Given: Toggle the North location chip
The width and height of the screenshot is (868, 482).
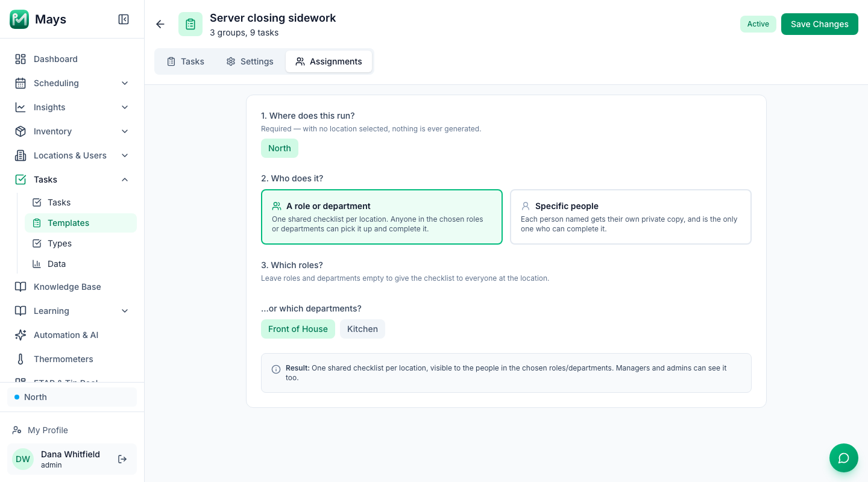Looking at the screenshot, I should pos(280,148).
